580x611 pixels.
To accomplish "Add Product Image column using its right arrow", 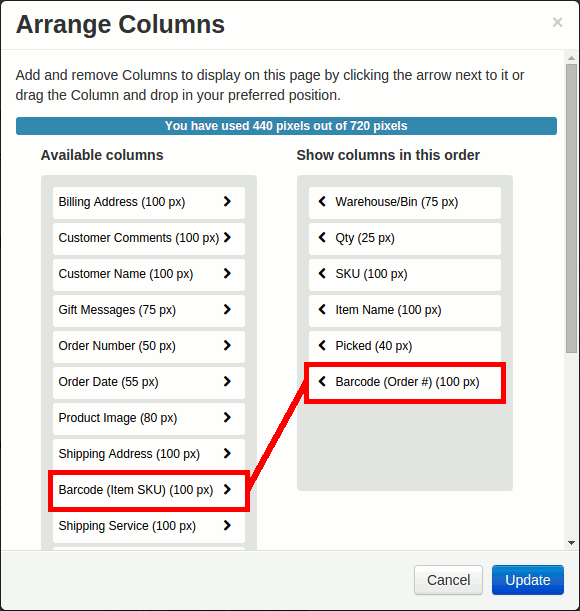I will coord(227,417).
